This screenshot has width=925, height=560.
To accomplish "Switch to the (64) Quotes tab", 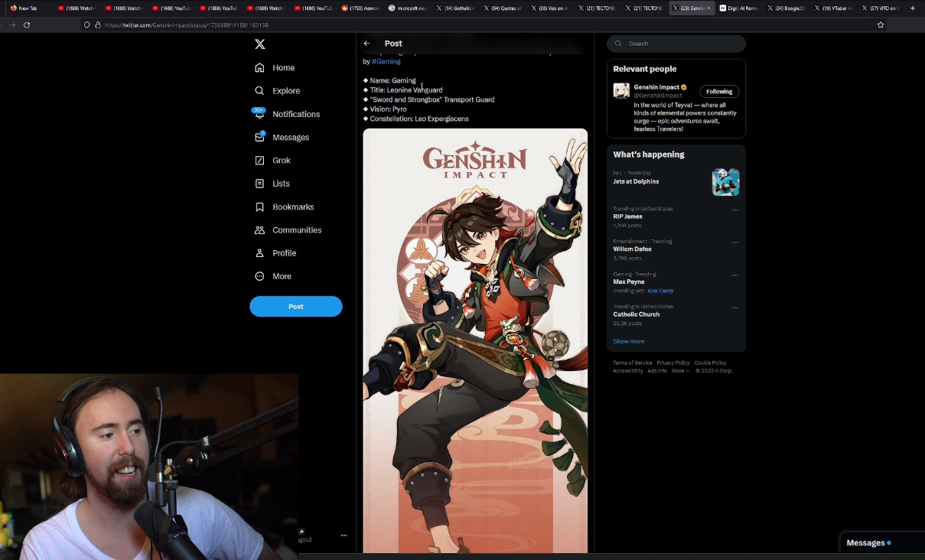I will 502,8.
